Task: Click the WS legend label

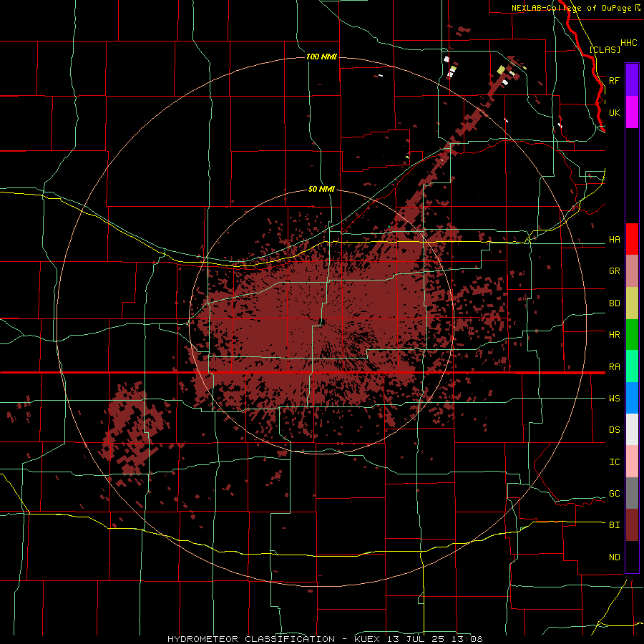Action: [615, 399]
